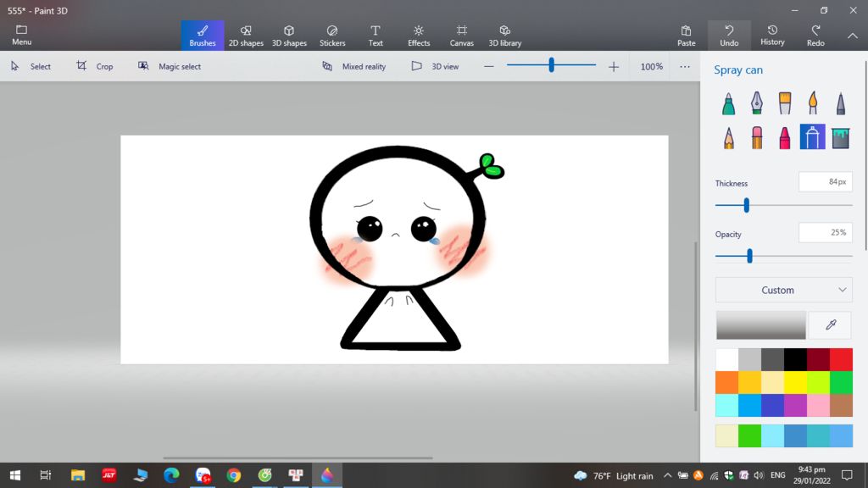868x488 pixels.
Task: Activate the Crop tool
Action: point(95,66)
